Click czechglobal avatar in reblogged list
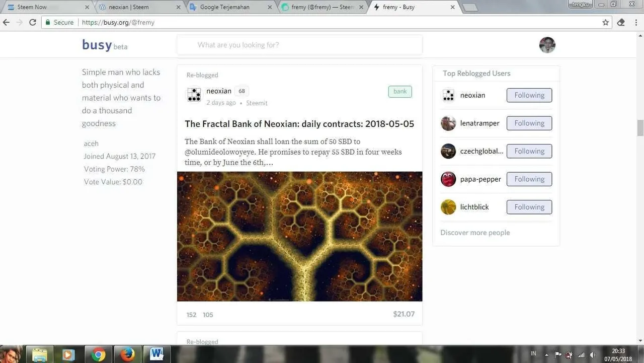 (448, 151)
